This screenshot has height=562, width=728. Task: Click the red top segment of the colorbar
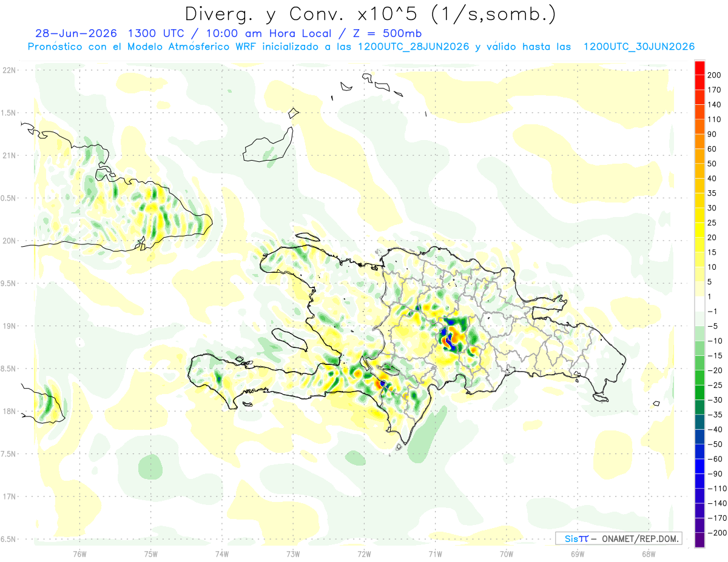coord(699,68)
